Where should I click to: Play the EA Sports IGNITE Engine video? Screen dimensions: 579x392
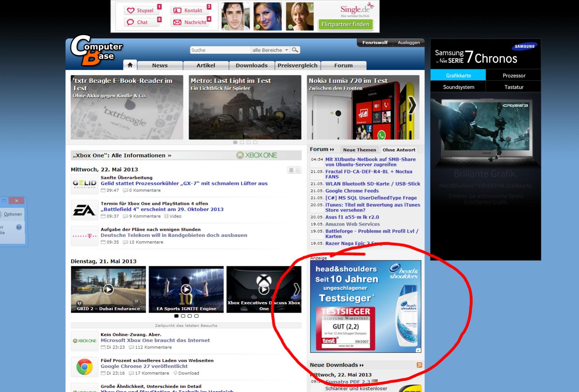[x=186, y=289]
